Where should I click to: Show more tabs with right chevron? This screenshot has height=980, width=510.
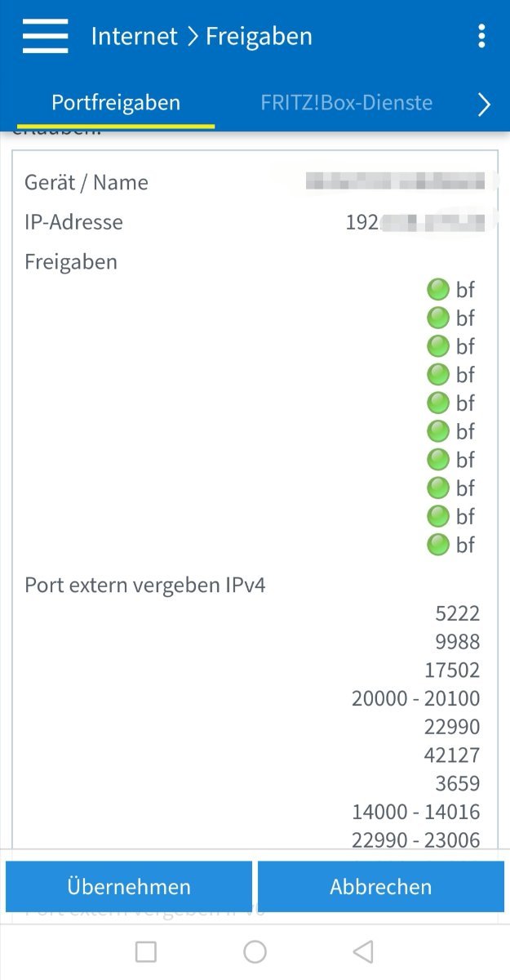click(484, 104)
